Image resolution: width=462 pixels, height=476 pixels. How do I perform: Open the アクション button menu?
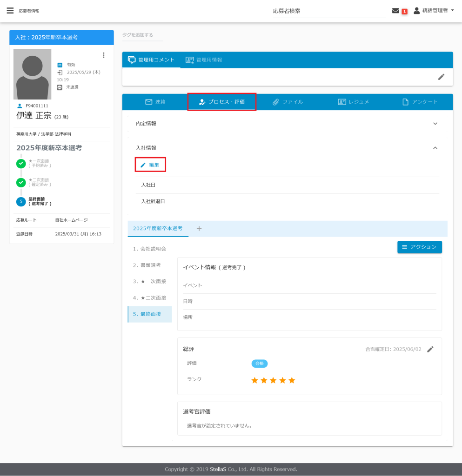[x=419, y=247]
